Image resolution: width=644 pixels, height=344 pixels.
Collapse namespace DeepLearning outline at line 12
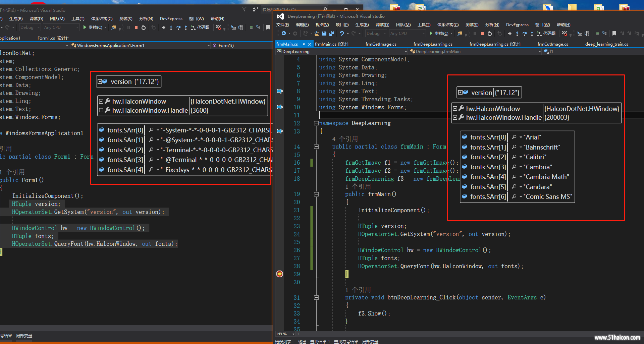pos(316,123)
